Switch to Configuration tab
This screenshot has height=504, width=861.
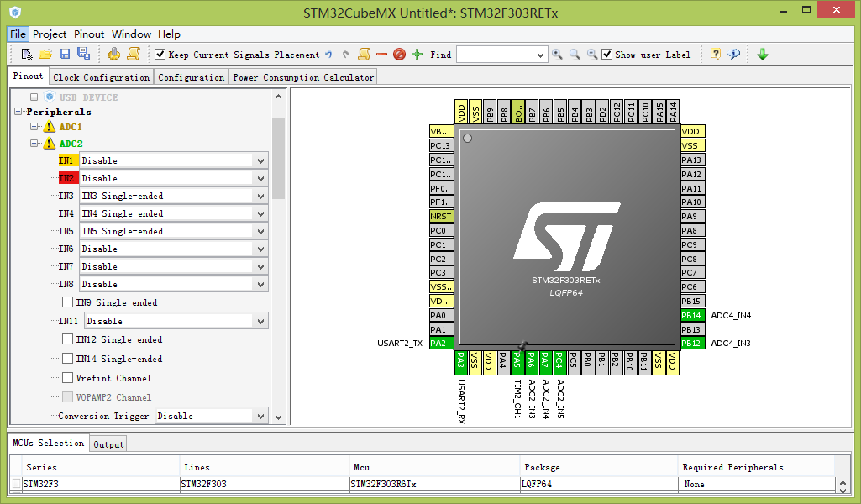(191, 77)
